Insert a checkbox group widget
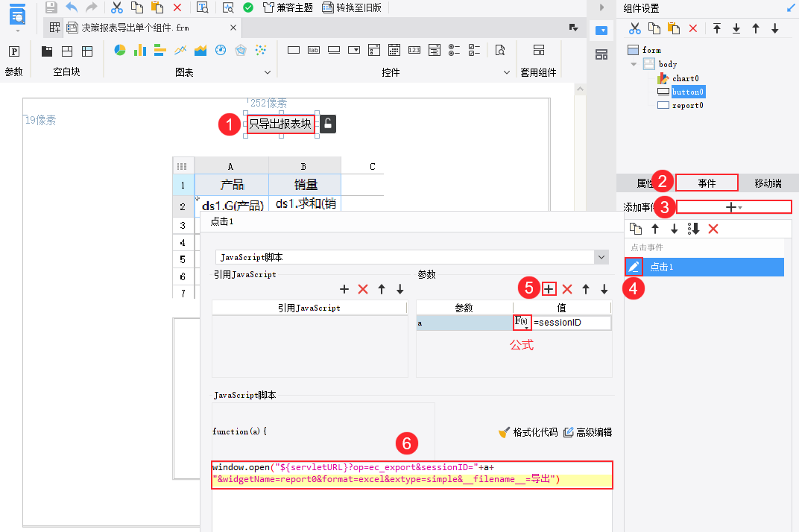The image size is (799, 532). coord(474,50)
